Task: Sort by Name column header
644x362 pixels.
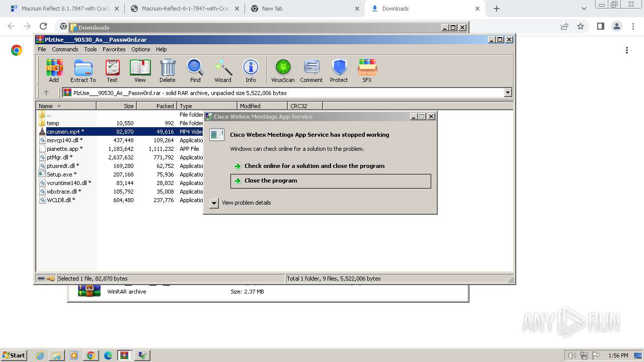Action: 66,106
